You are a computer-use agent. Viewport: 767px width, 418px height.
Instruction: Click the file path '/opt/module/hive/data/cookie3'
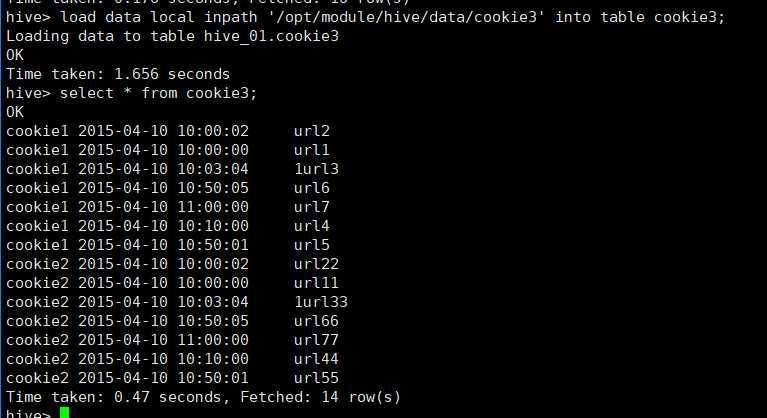pyautogui.click(x=406, y=18)
